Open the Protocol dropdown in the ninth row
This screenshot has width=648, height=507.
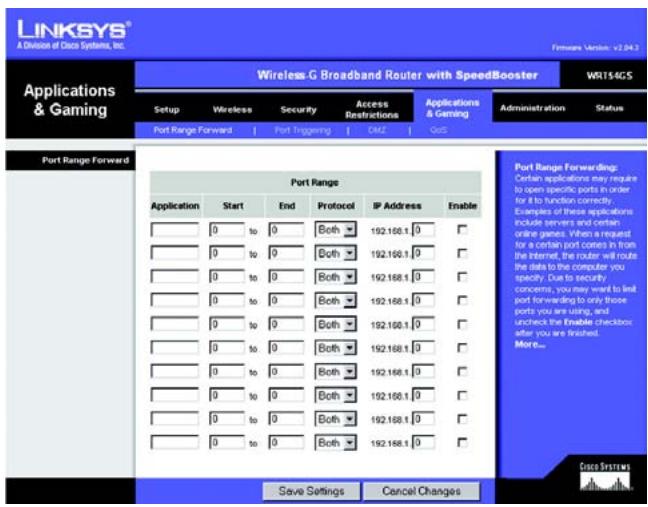[x=336, y=419]
